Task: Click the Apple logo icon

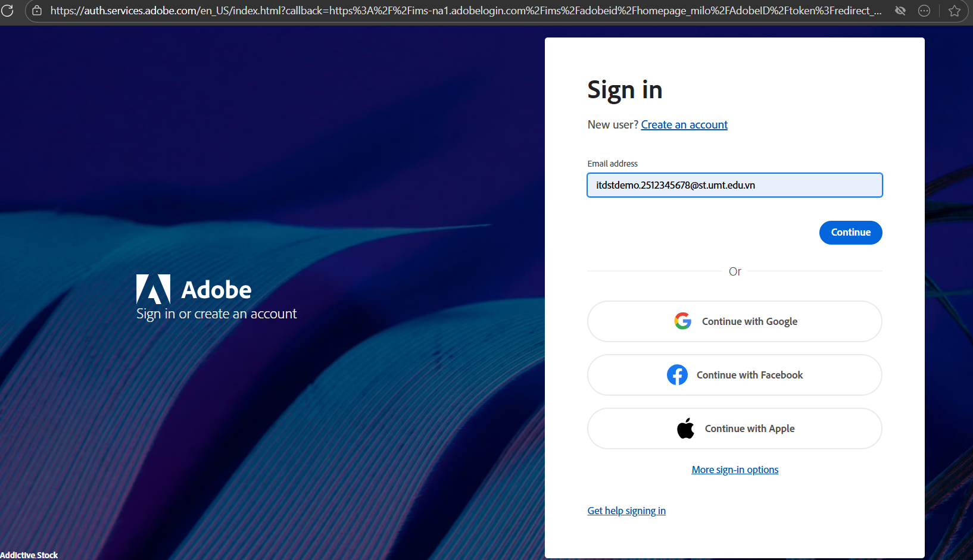Action: click(x=685, y=428)
